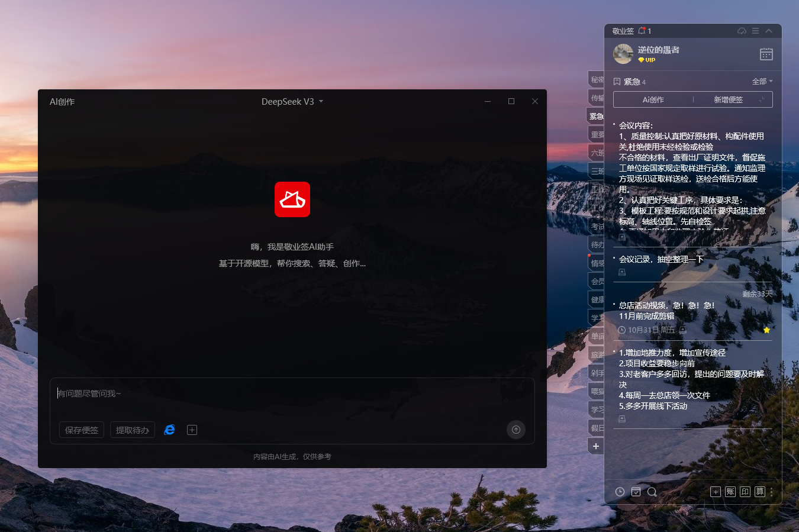Click the small icon below 会议记录 note
The height and width of the screenshot is (532, 799).
point(622,272)
